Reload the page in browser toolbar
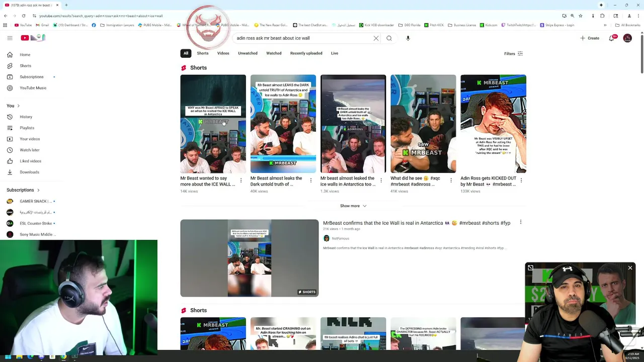This screenshot has height=362, width=644. 23,16
